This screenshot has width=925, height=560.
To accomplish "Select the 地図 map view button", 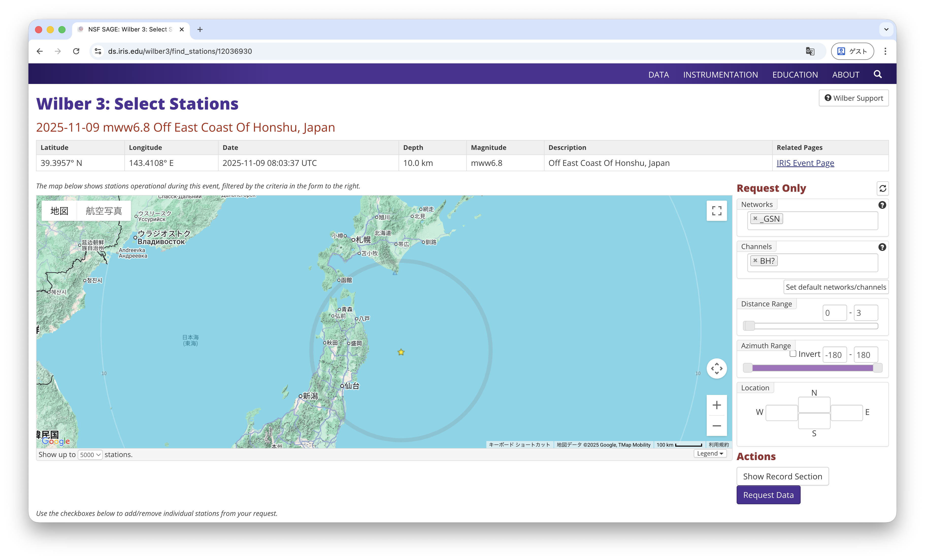I will [59, 211].
